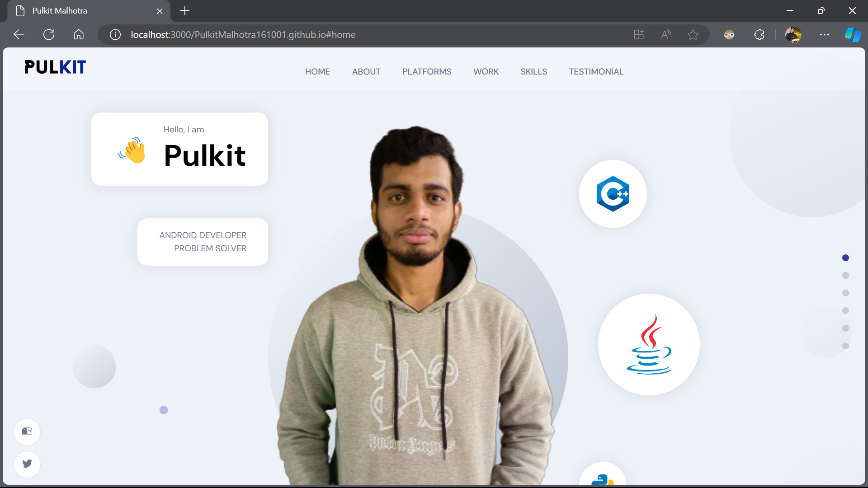Open browser Settings and more menu
The height and width of the screenshot is (488, 868).
point(825,35)
